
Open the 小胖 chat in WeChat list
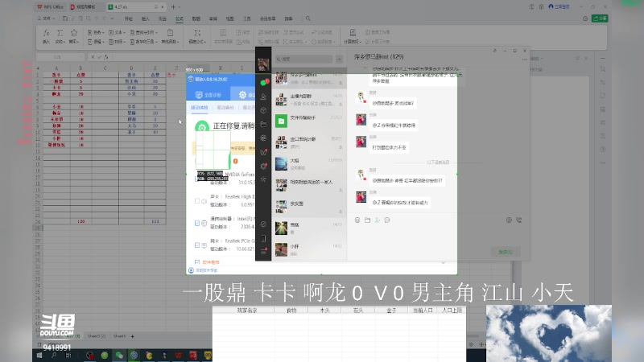tap(309, 249)
